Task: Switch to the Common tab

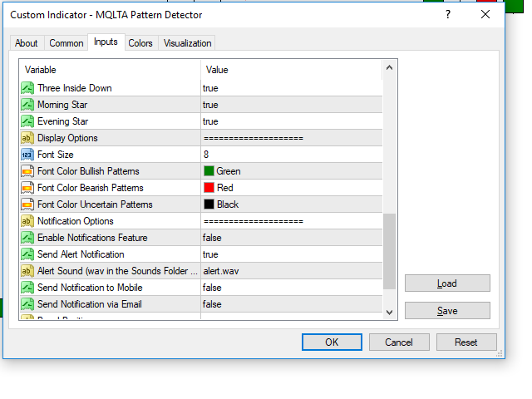Action: (x=66, y=43)
